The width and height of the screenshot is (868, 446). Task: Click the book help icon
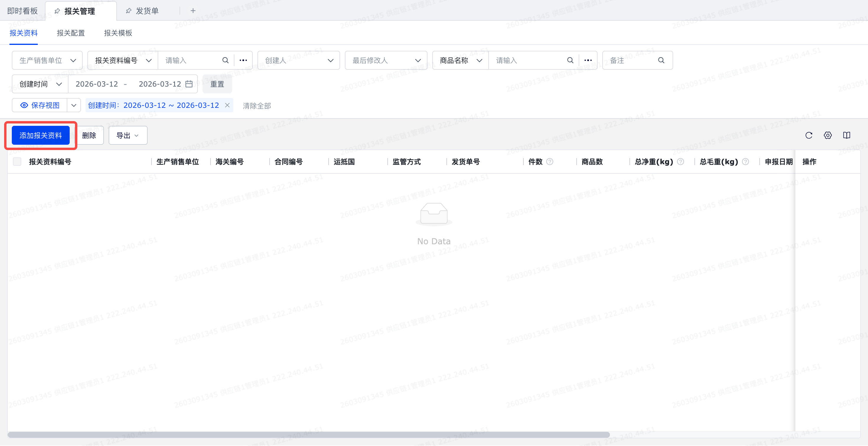pos(846,136)
